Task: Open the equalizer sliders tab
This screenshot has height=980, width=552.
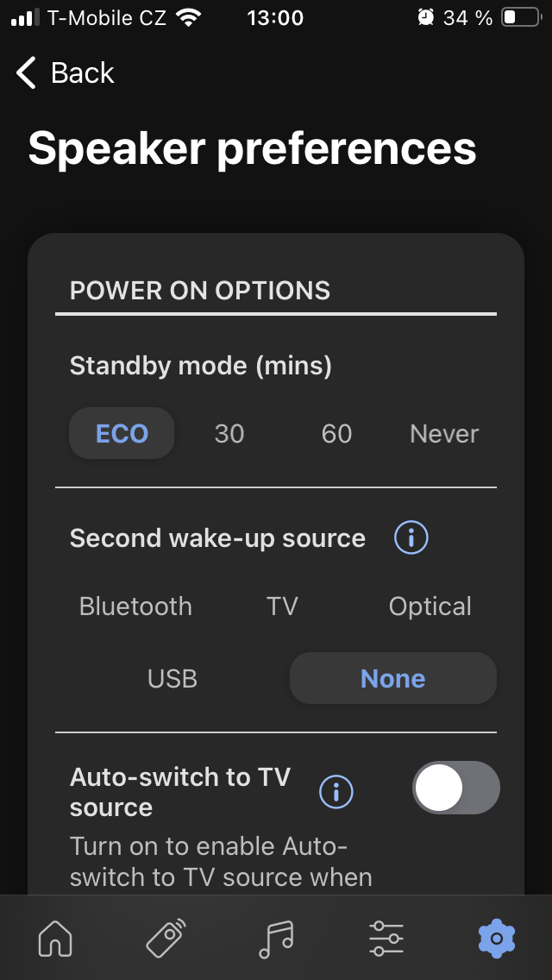Action: pyautogui.click(x=386, y=938)
